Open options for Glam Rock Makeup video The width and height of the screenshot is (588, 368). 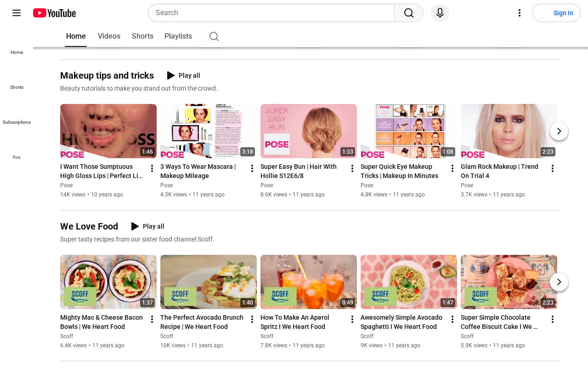click(x=553, y=168)
